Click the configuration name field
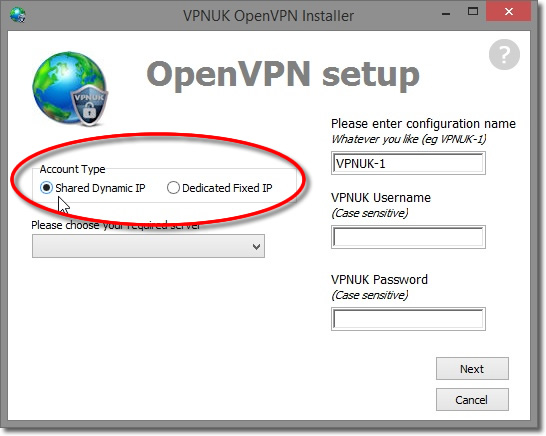 tap(408, 163)
